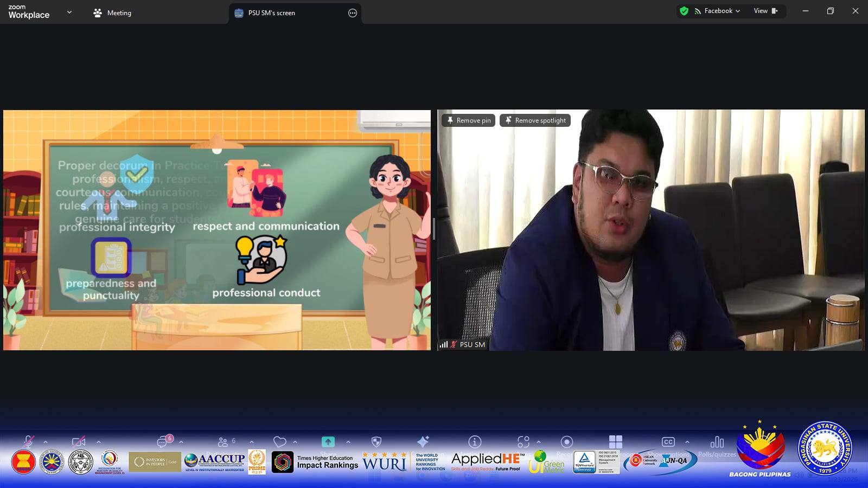Open the chat panel icon

163,442
